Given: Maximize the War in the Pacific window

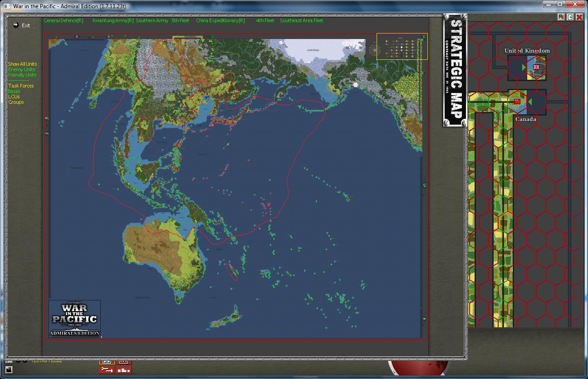Looking at the screenshot, I should (561, 4).
